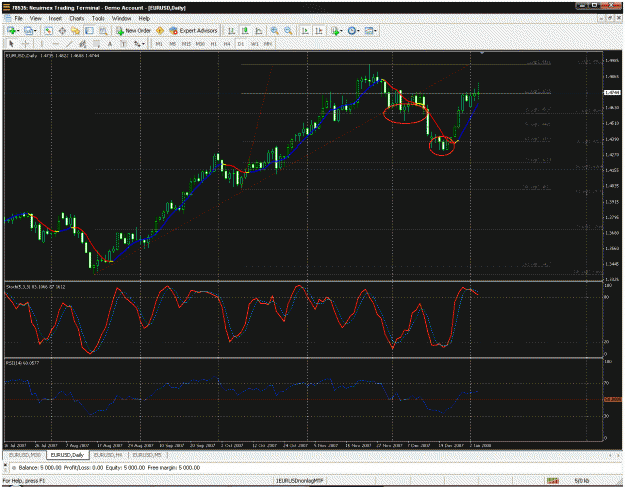This screenshot has height=487, width=625.
Task: Switch to the EURUSD,M30 chart tab
Action: (x=25, y=455)
